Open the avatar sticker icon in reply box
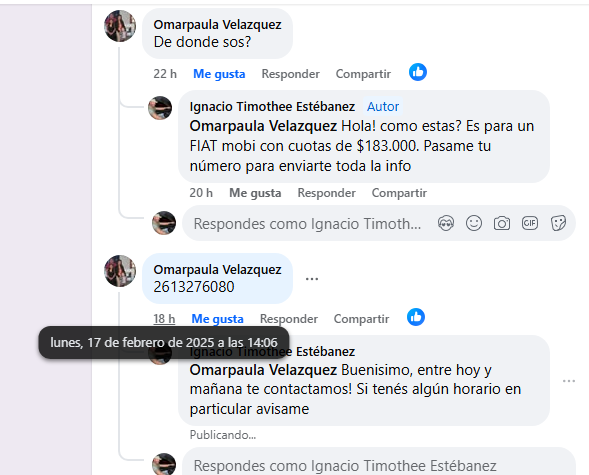589x475 pixels. (446, 223)
